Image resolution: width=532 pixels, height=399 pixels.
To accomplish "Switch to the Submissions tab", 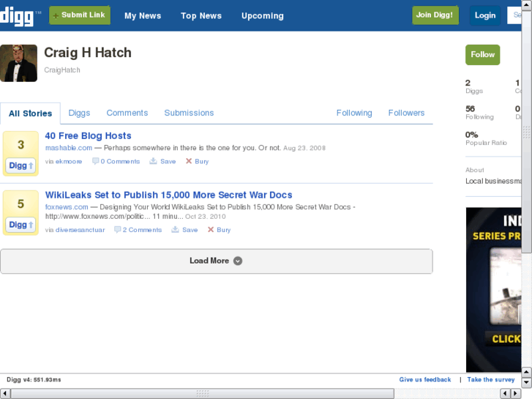I will click(x=189, y=113).
